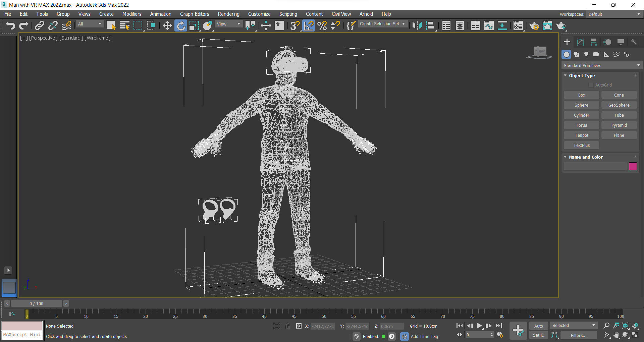This screenshot has width=644, height=342.
Task: Open Layer Explorer
Action: [460, 26]
